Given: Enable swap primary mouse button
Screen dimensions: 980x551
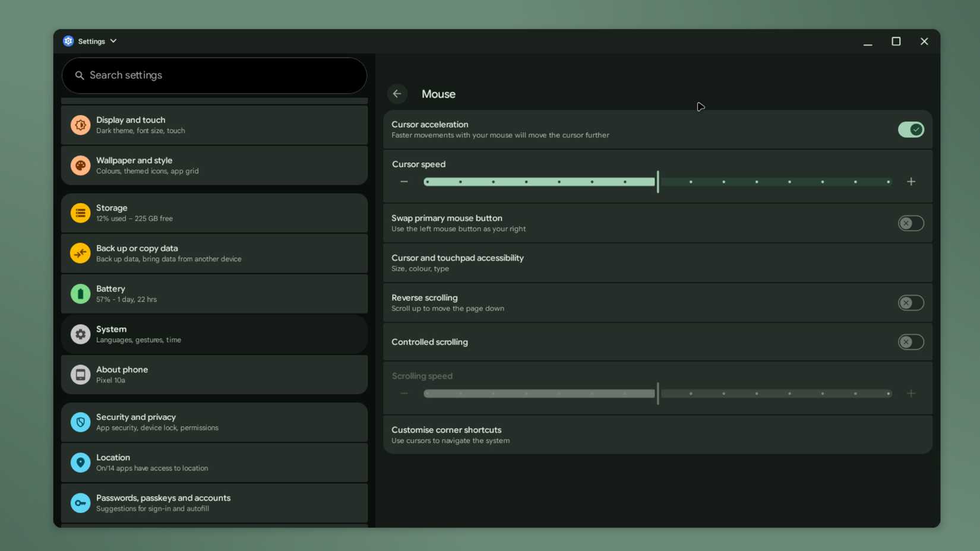Looking at the screenshot, I should click(911, 223).
